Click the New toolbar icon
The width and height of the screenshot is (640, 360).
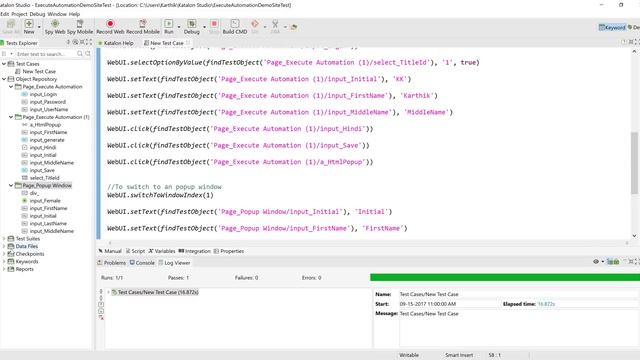[x=29, y=24]
